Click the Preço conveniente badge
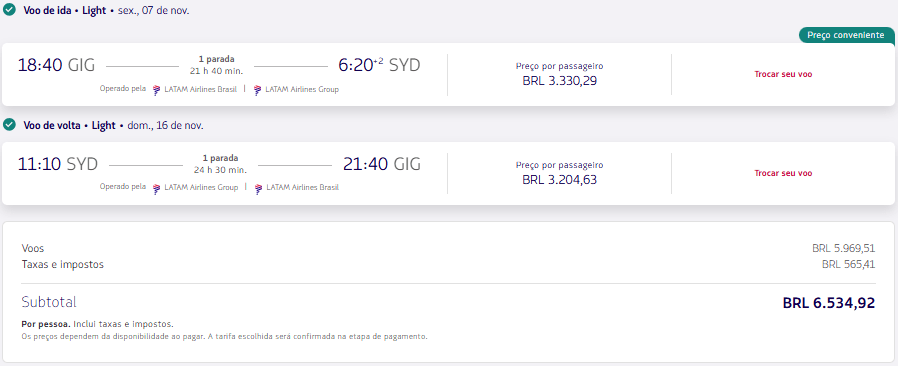The height and width of the screenshot is (366, 898). [846, 35]
